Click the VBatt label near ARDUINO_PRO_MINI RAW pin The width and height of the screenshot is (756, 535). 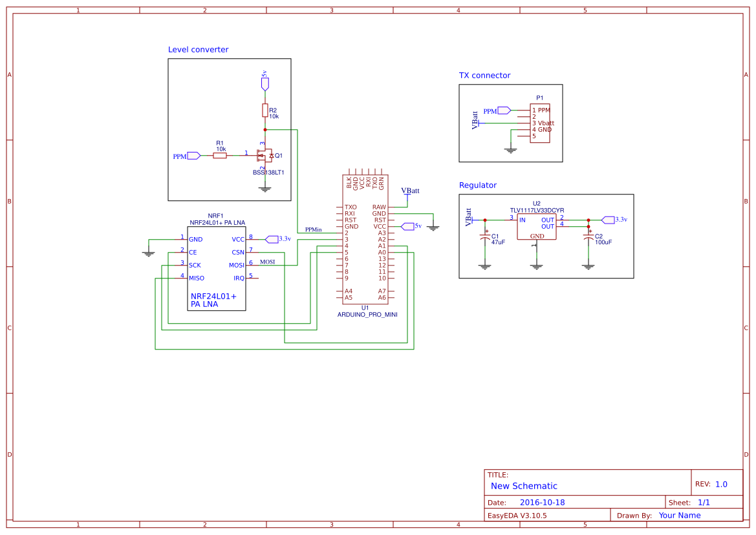pos(410,191)
